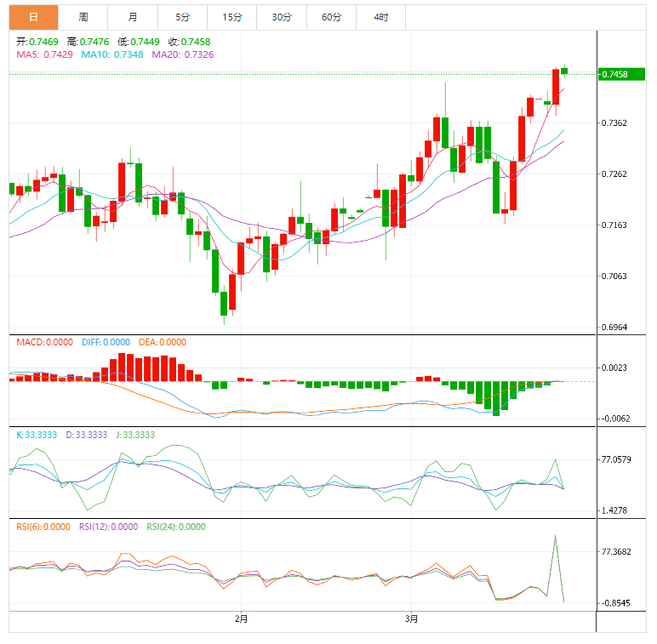Open the 60分 timeframe tab
This screenshot has width=657, height=644.
(331, 17)
